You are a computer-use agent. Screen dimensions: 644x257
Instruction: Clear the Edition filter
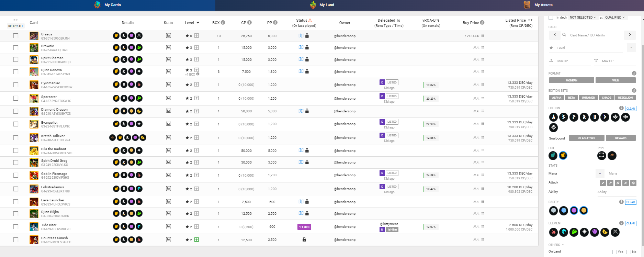[631, 109]
